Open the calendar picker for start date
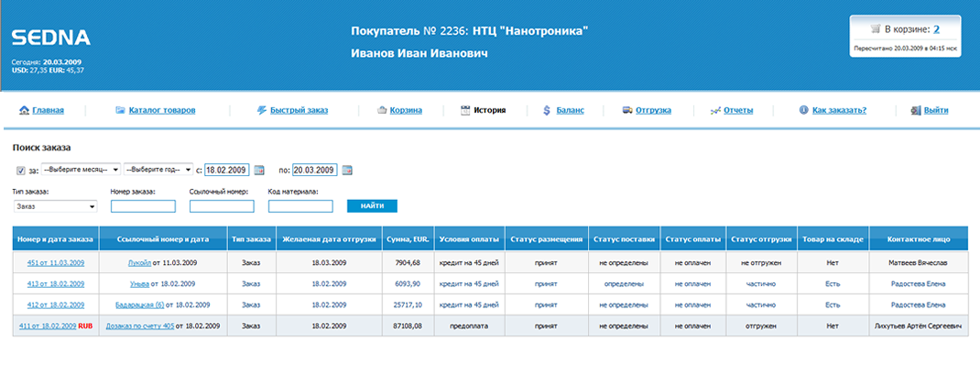 260,170
